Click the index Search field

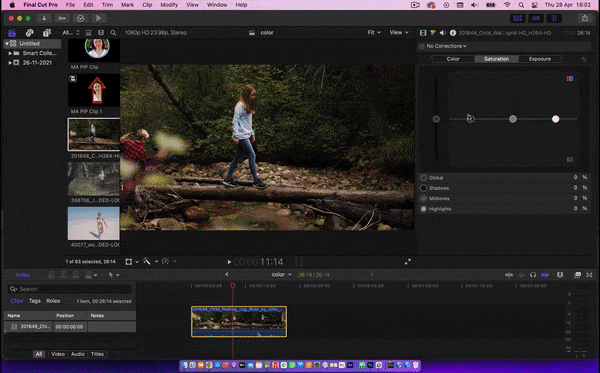tap(70, 289)
